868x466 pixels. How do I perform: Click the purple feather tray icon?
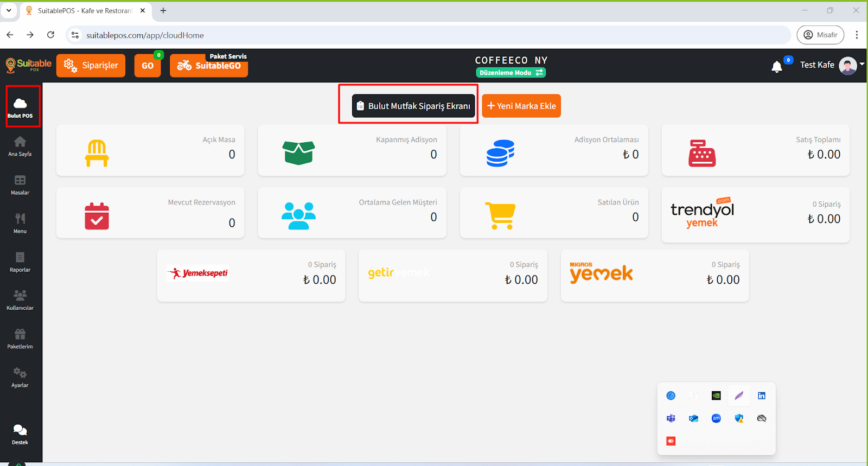[739, 395]
